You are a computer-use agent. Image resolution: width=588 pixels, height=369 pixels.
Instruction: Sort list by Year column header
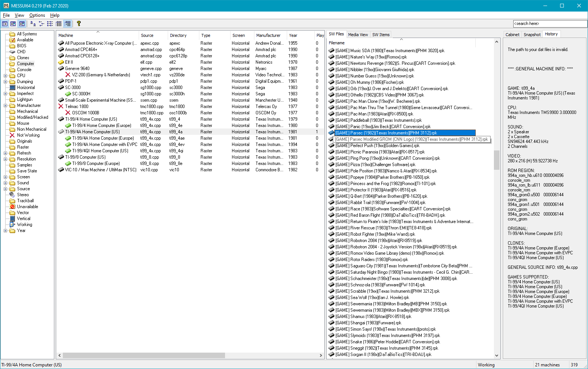[300, 35]
